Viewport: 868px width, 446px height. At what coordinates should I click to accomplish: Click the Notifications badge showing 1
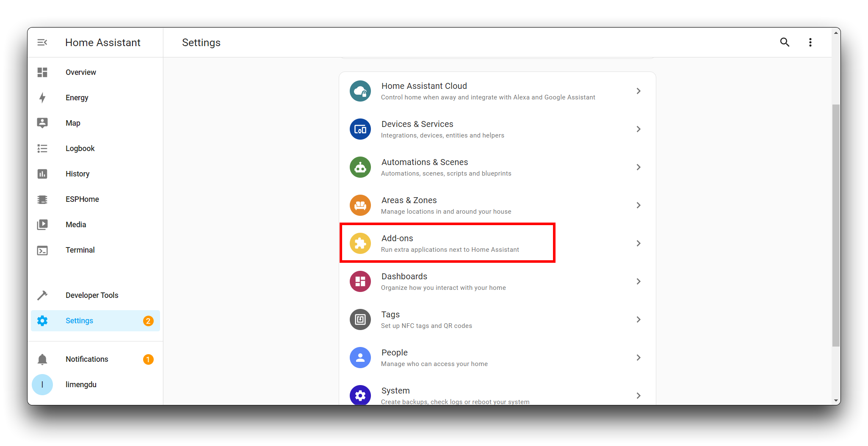pos(148,359)
